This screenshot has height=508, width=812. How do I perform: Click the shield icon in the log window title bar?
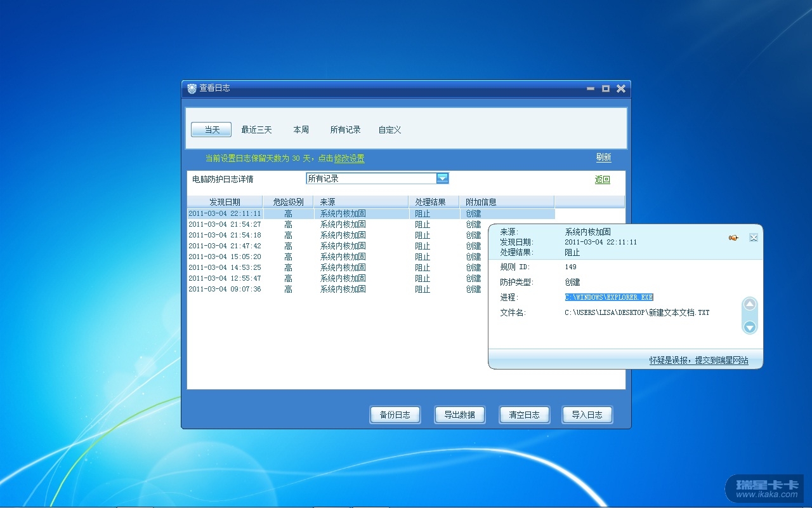click(192, 88)
